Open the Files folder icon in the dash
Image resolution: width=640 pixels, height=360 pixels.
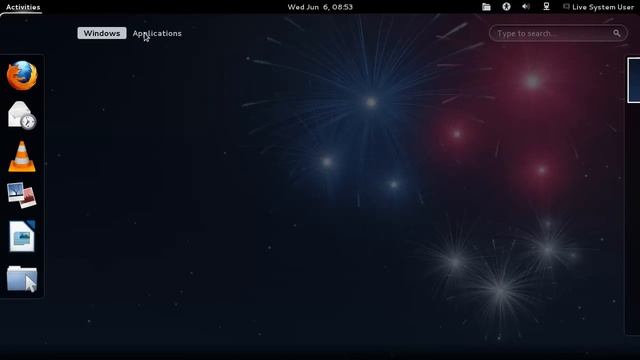[x=22, y=279]
